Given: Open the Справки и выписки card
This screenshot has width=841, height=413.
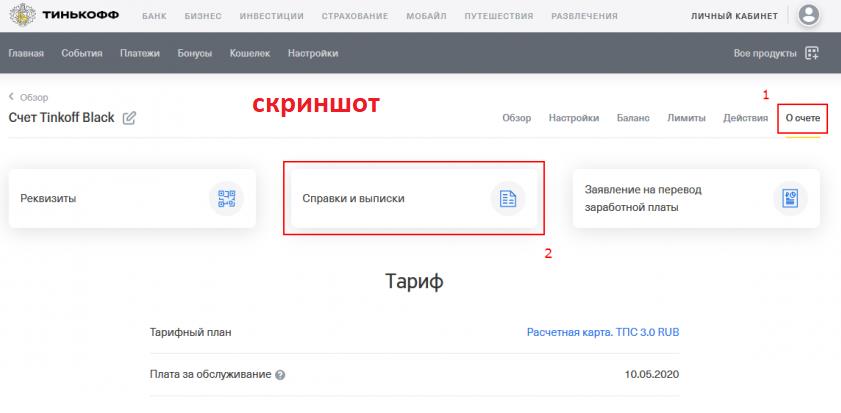Looking at the screenshot, I should tap(414, 198).
